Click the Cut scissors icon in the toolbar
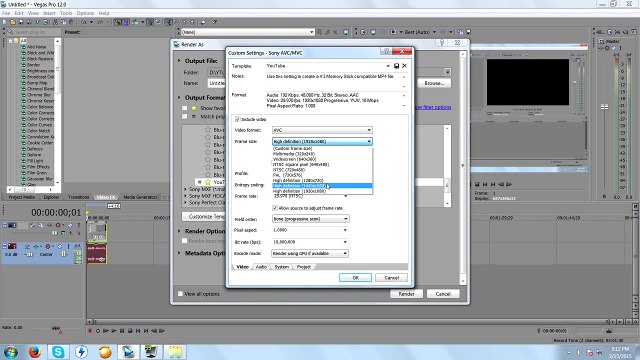 (x=56, y=22)
